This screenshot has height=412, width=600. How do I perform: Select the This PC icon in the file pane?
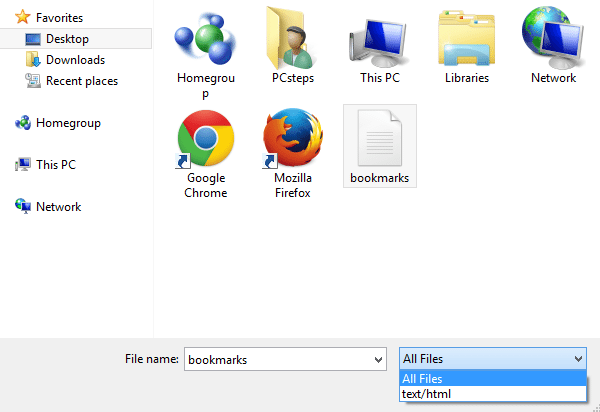[379, 43]
